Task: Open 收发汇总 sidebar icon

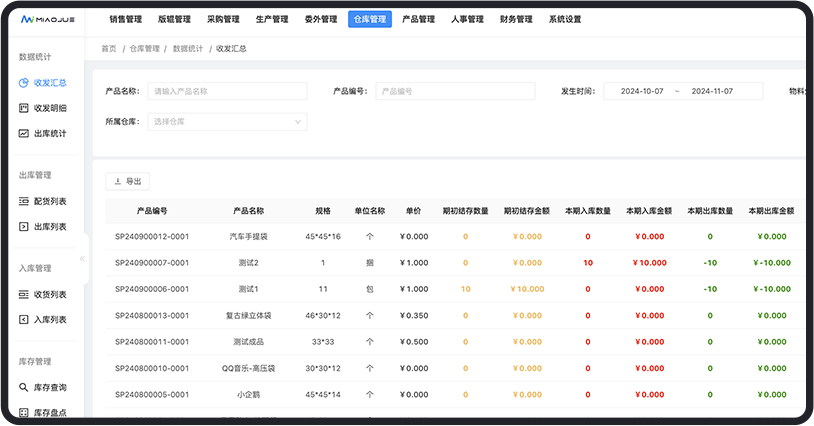Action: pyautogui.click(x=23, y=83)
